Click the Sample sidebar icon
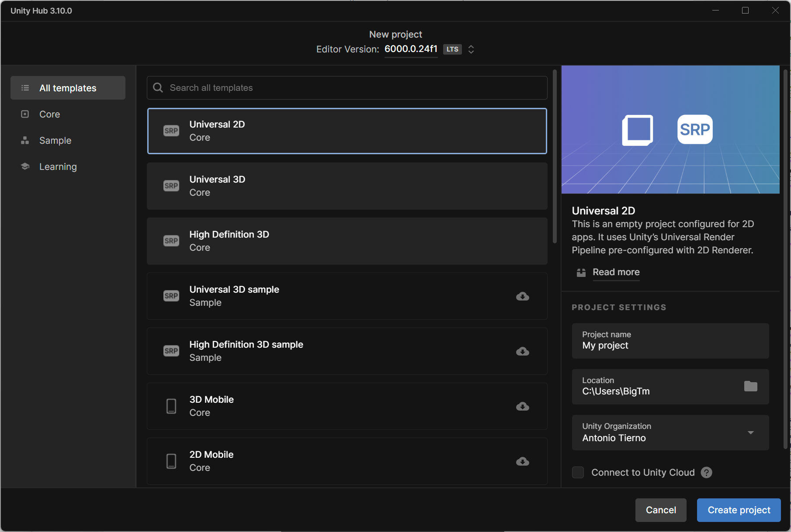Viewport: 791px width, 532px height. tap(25, 140)
